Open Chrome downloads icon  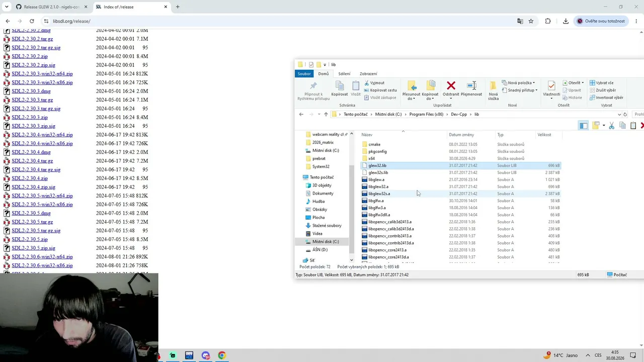tap(566, 21)
